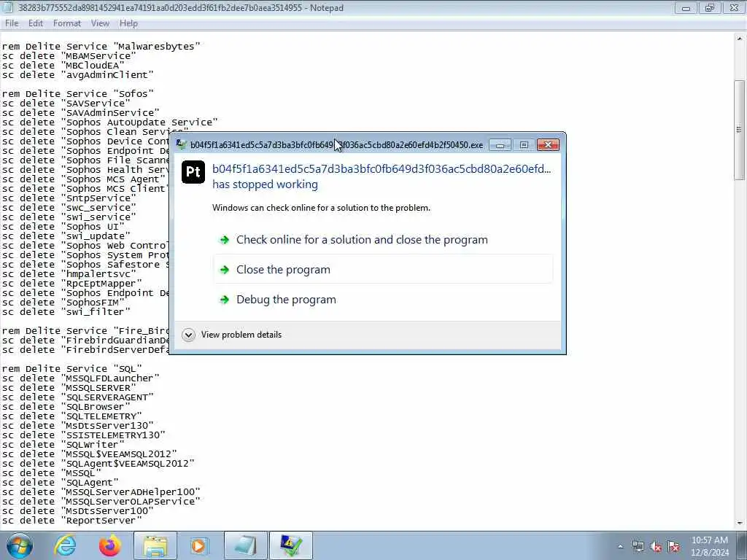Click the line sc delete "MSSQLServerOLAPService"
This screenshot has height=560, width=747.
101,502
